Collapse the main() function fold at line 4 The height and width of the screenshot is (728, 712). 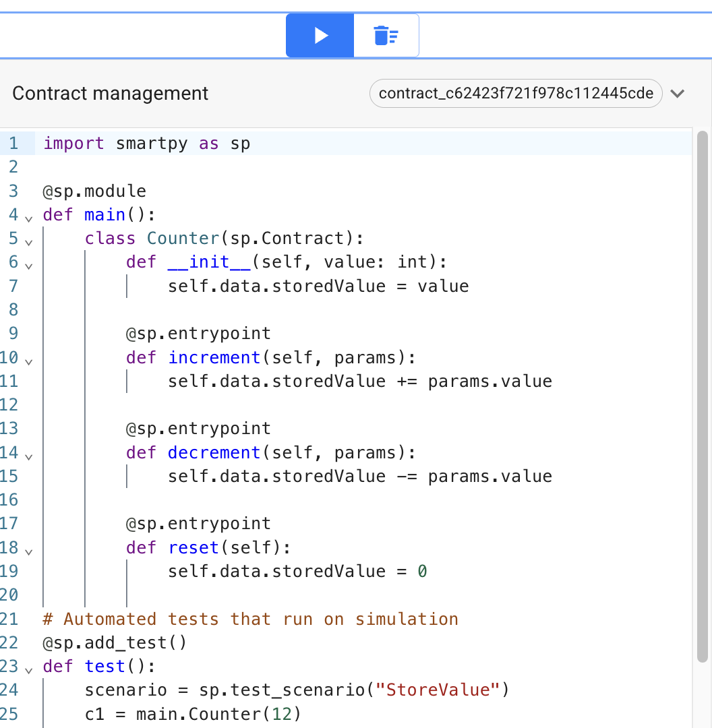pyautogui.click(x=29, y=218)
